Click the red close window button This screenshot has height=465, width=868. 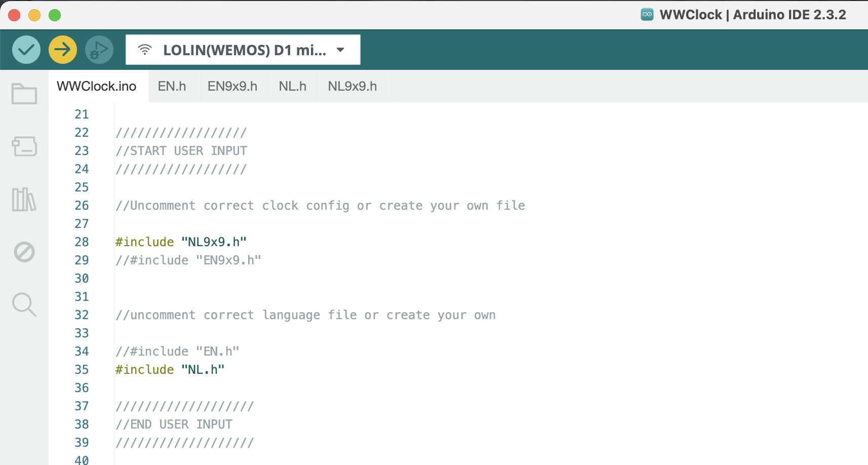[x=14, y=15]
